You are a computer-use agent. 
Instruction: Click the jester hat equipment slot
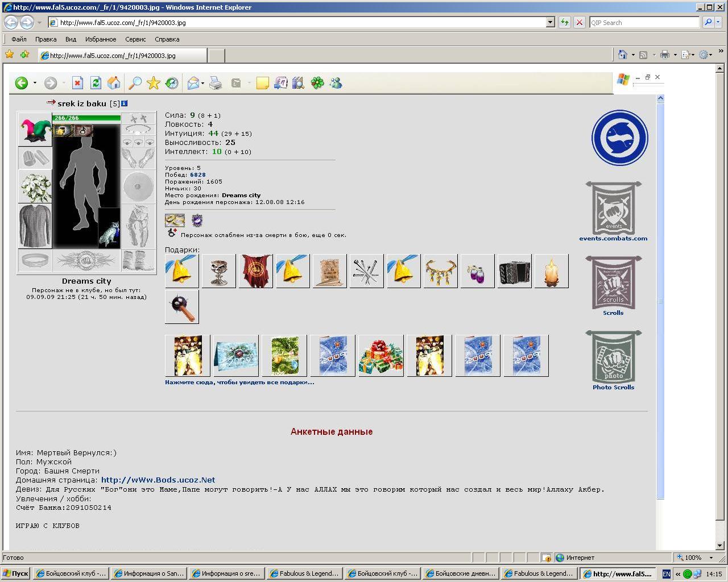35,129
